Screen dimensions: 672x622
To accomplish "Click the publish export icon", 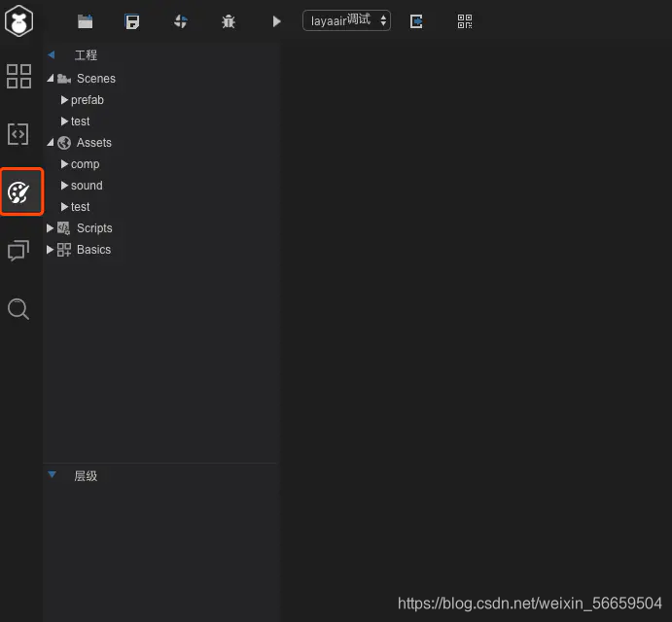I will (x=416, y=21).
